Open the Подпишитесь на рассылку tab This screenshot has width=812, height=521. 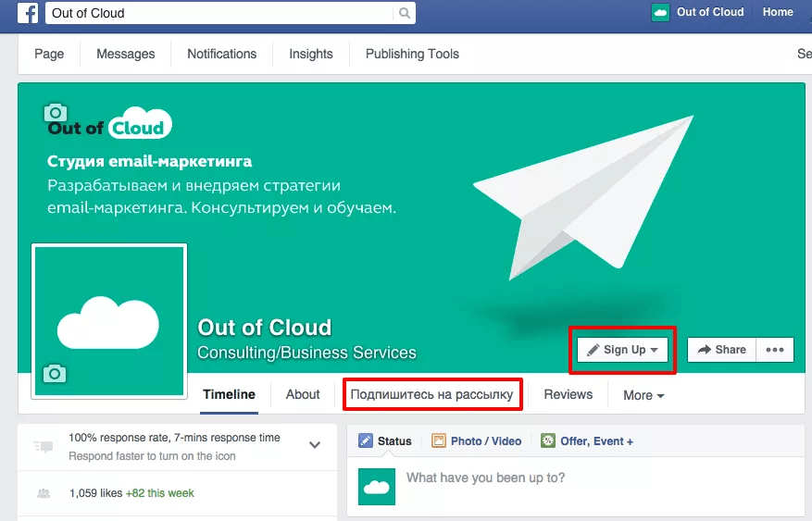coord(431,395)
